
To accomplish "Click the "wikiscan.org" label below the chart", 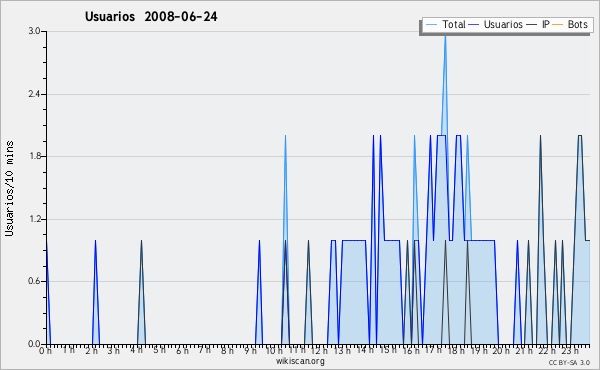I will [x=300, y=361].
